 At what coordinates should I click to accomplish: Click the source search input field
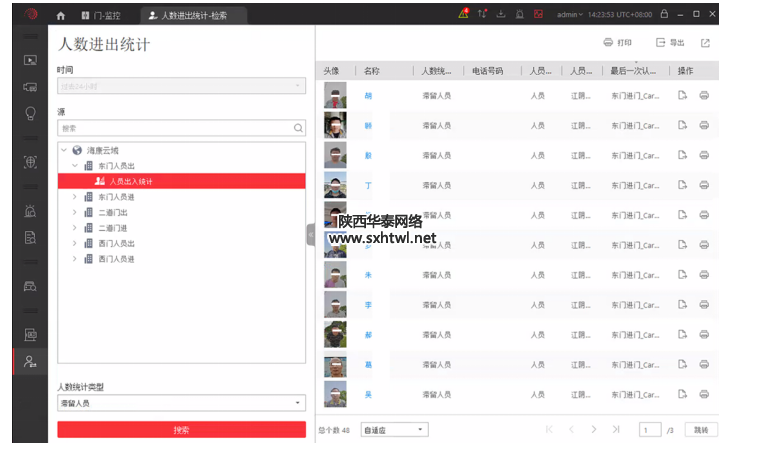pos(175,128)
